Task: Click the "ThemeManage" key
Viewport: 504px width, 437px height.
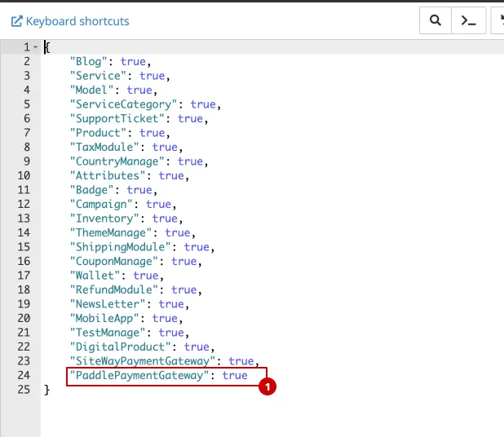Action: point(111,232)
